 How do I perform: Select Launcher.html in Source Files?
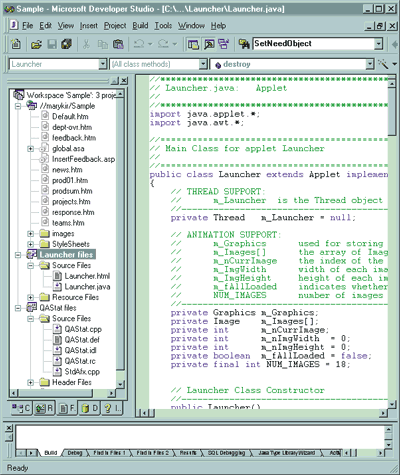pyautogui.click(x=87, y=276)
